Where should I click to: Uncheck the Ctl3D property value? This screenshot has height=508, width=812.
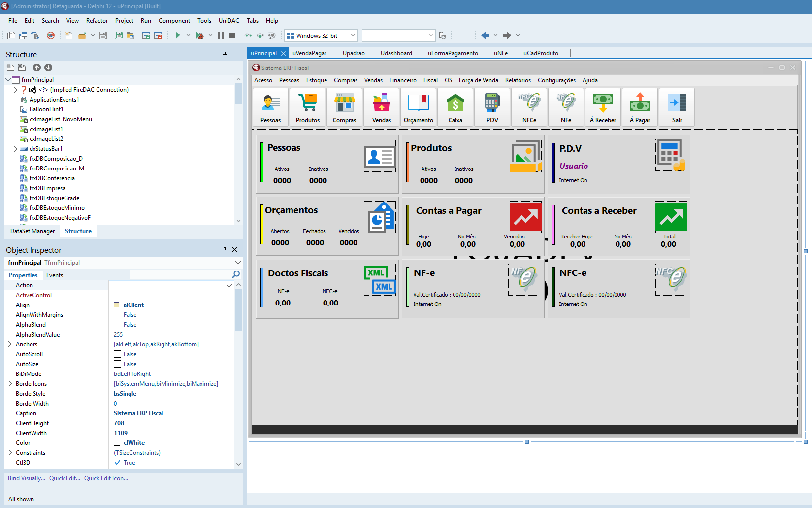pos(117,462)
